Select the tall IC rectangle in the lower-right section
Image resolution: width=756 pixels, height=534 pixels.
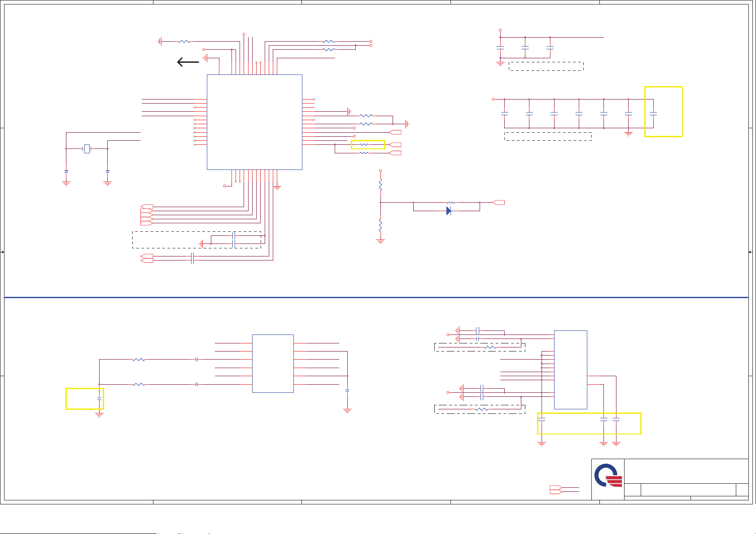click(x=571, y=370)
